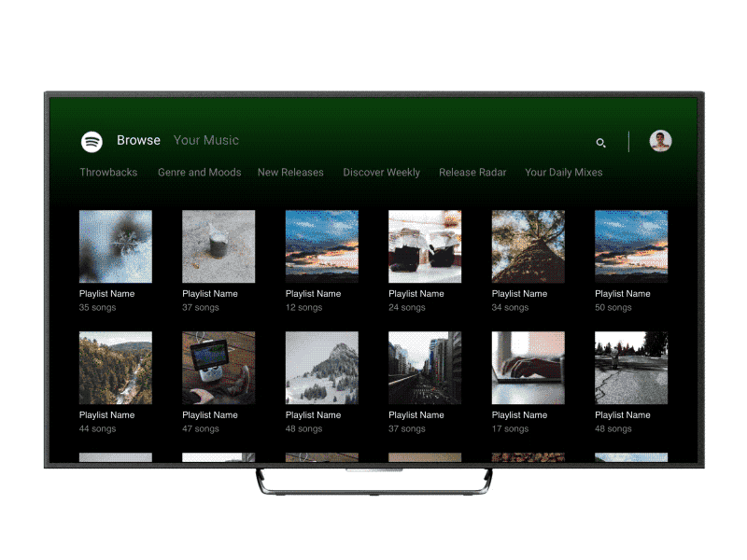Click the 47 songs label
The image size is (747, 560).
coord(201,429)
